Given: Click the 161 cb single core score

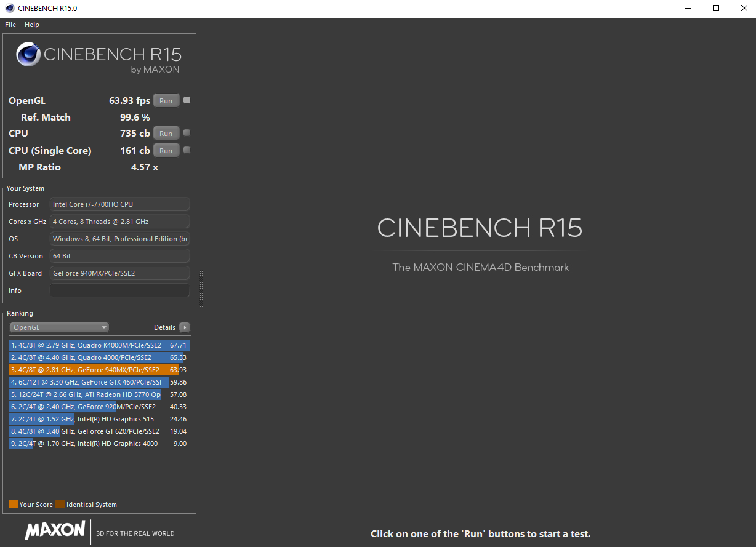Looking at the screenshot, I should pos(135,150).
